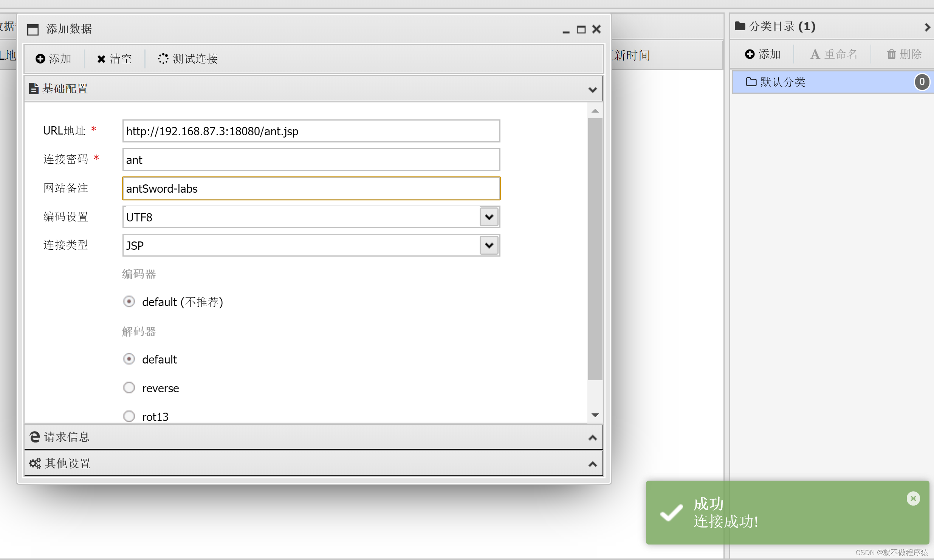Select the default (不推荐) encoder radio

pos(129,302)
